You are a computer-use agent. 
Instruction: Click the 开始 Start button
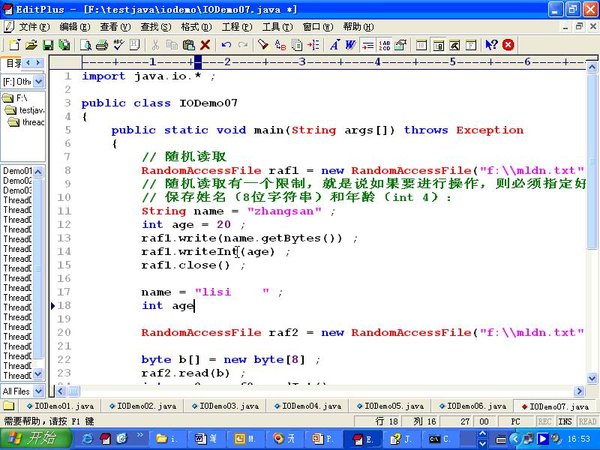coord(35,439)
